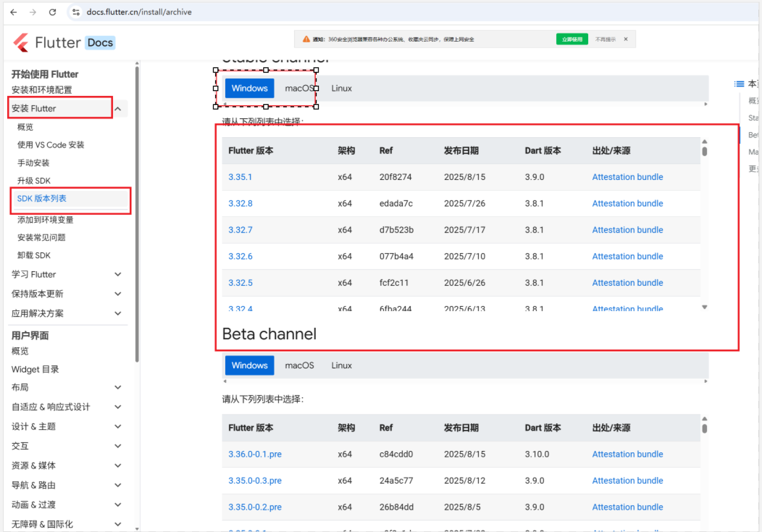Viewport: 762px width, 532px height.
Task: Expand the 学习 Flutter sidebar section
Action: [118, 274]
